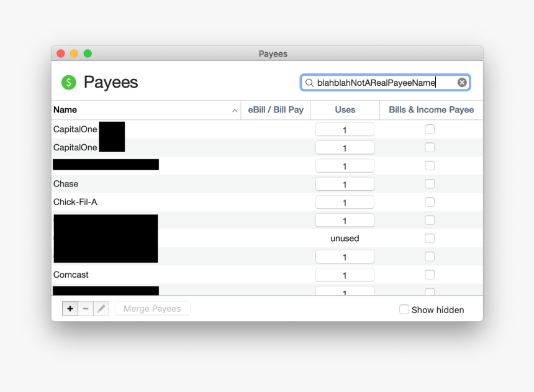Screen dimensions: 534x392
Task: Click the add payee plus button
Action: [70, 309]
